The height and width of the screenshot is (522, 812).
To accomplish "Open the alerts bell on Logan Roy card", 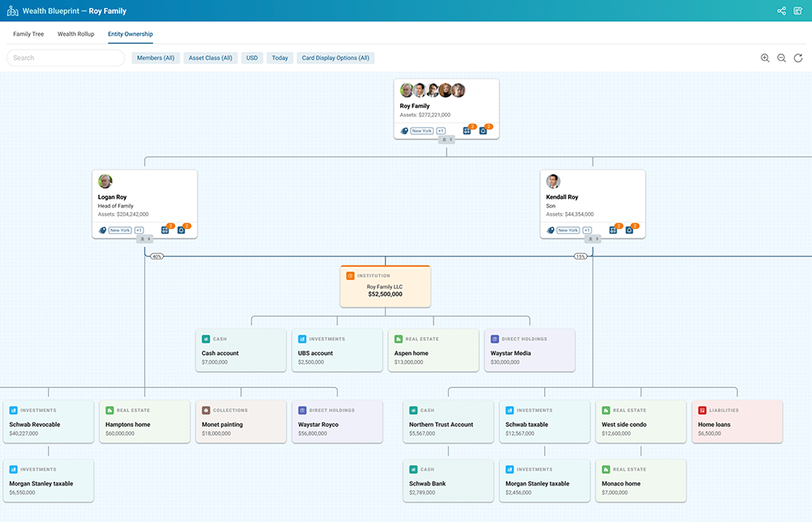I will pos(181,230).
